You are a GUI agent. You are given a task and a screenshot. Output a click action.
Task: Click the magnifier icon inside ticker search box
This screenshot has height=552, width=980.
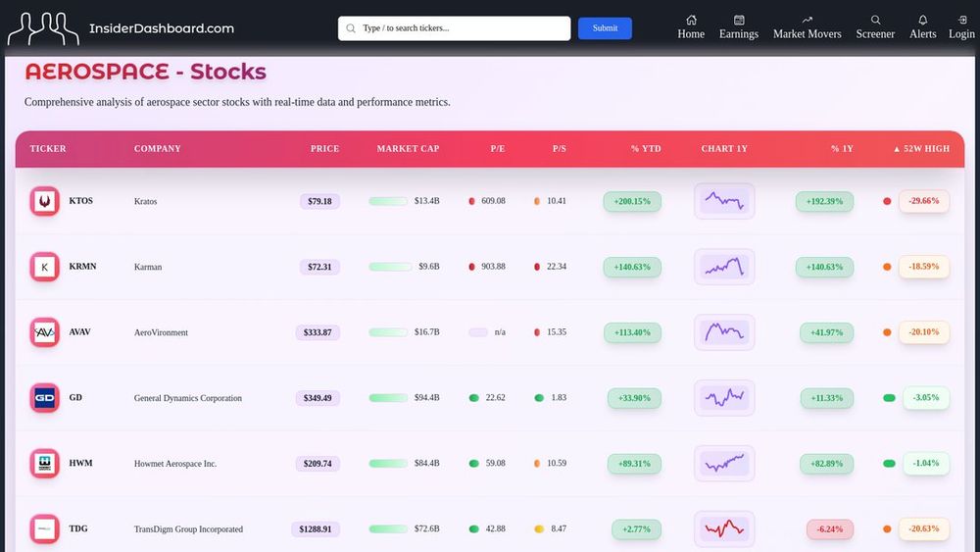351,28
